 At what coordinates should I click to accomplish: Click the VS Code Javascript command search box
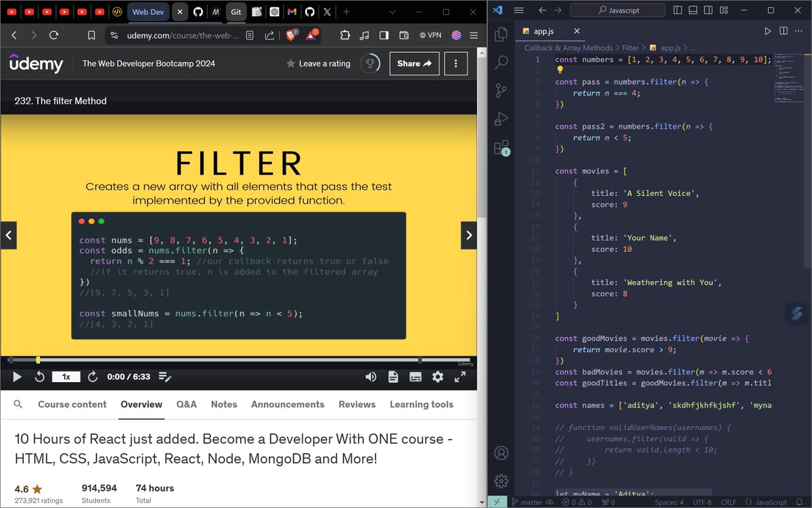[617, 10]
